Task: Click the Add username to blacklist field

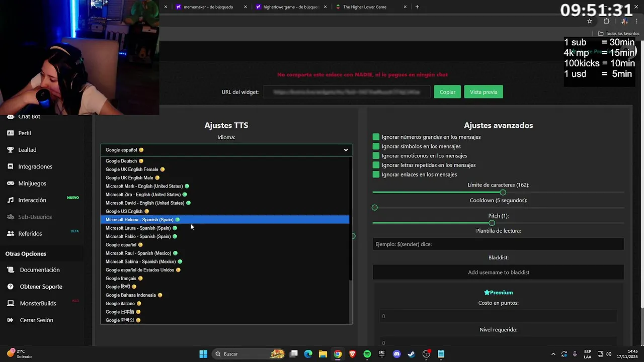Action: click(498, 273)
